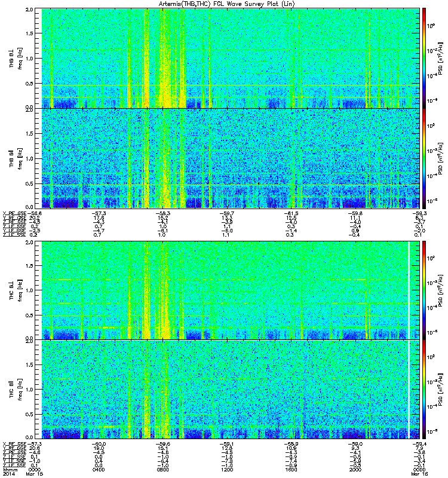This screenshot has height=478, width=448.
Task: Click the white data gap stripe in the upper THC panel
Action: click(409, 290)
